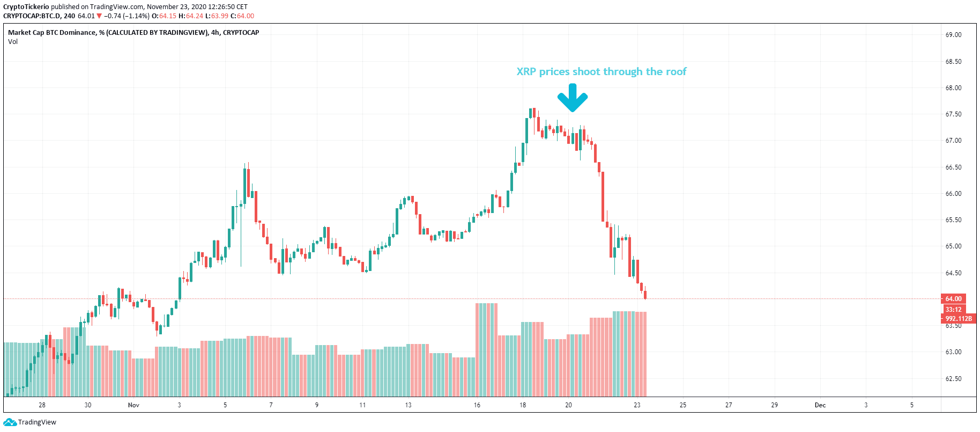Click the blue downward arrow annotation
980x432 pixels.
[572, 98]
